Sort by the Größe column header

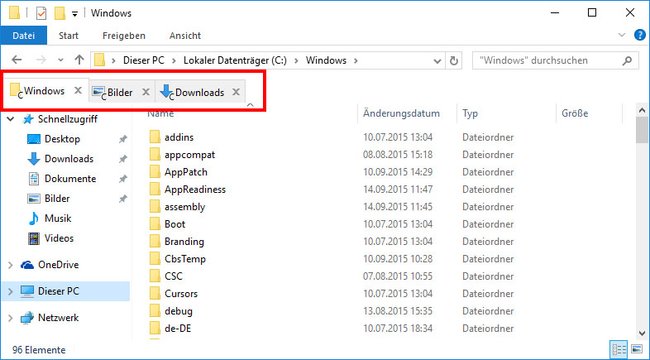coord(575,113)
